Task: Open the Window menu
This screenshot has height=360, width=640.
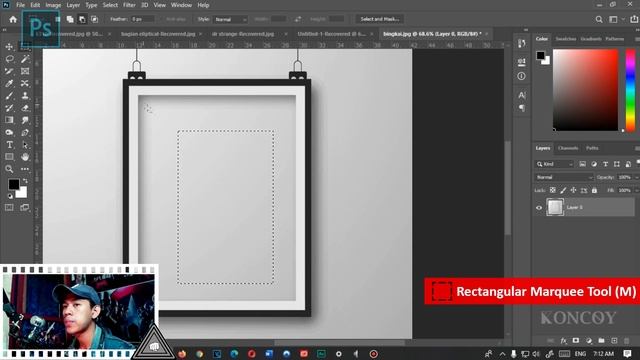Action: coord(181,5)
